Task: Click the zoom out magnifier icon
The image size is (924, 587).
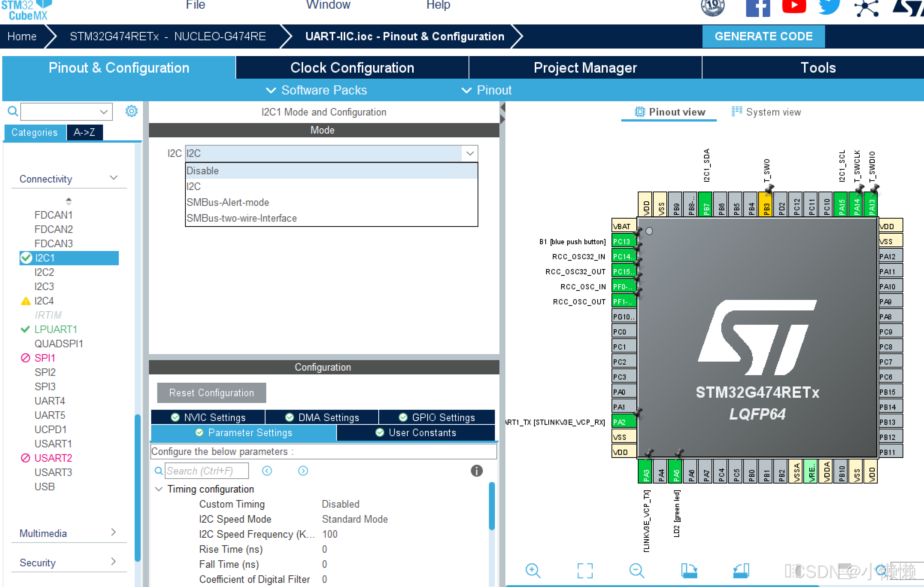Action: 636,570
